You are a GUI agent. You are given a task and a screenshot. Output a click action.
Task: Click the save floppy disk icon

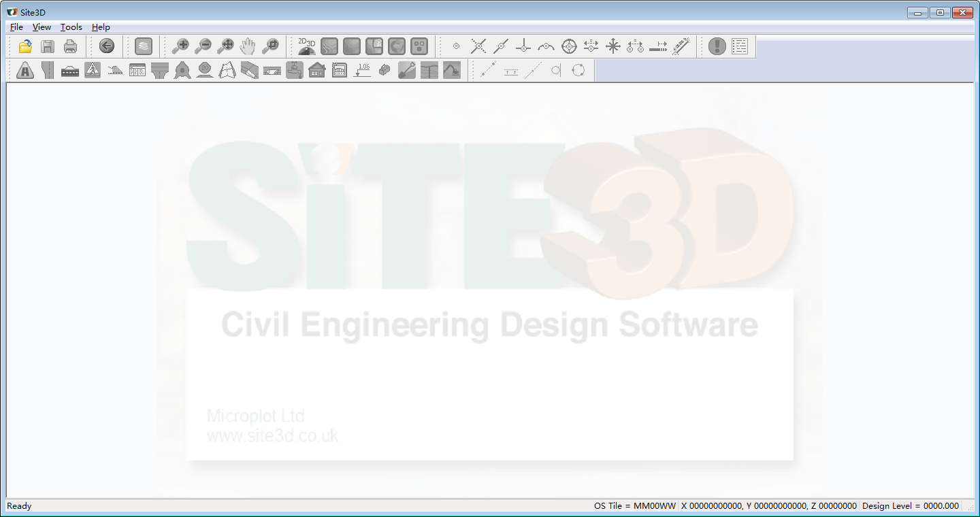[x=48, y=46]
